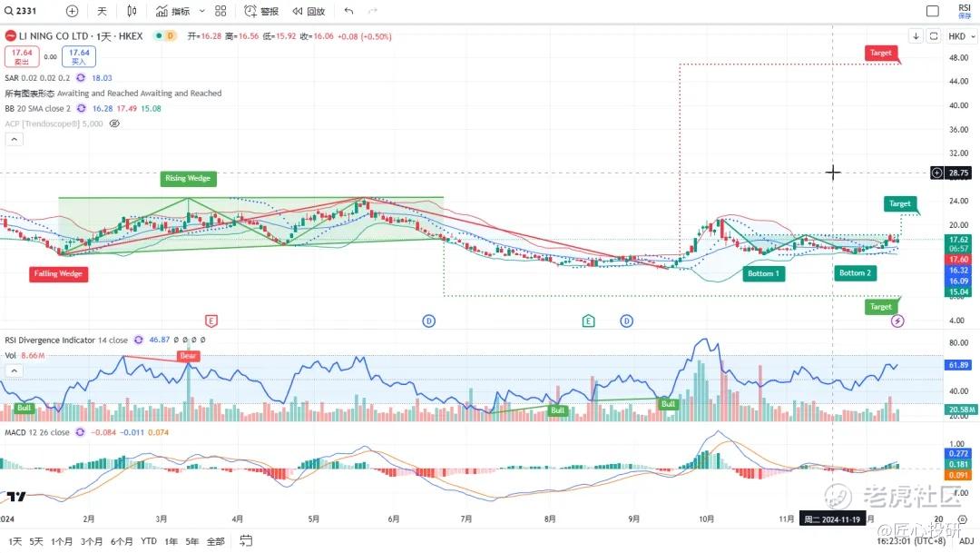
Task: Select the Rising Wedge pattern label
Action: click(x=188, y=178)
